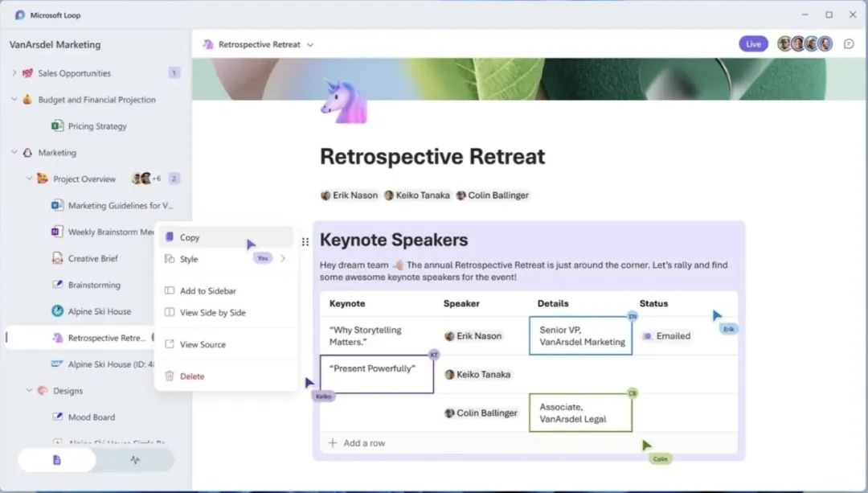This screenshot has height=493, width=868.
Task: Expand the Sales Opportunities section
Action: point(14,72)
